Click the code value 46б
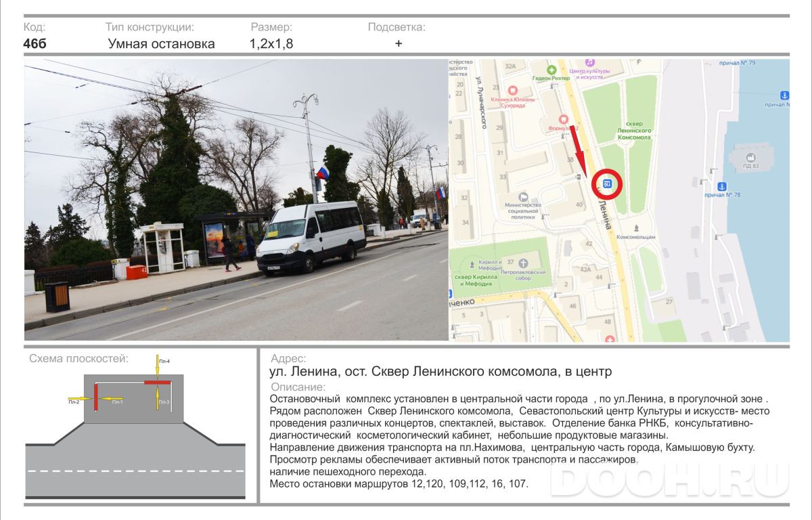The image size is (812, 520). 35,44
